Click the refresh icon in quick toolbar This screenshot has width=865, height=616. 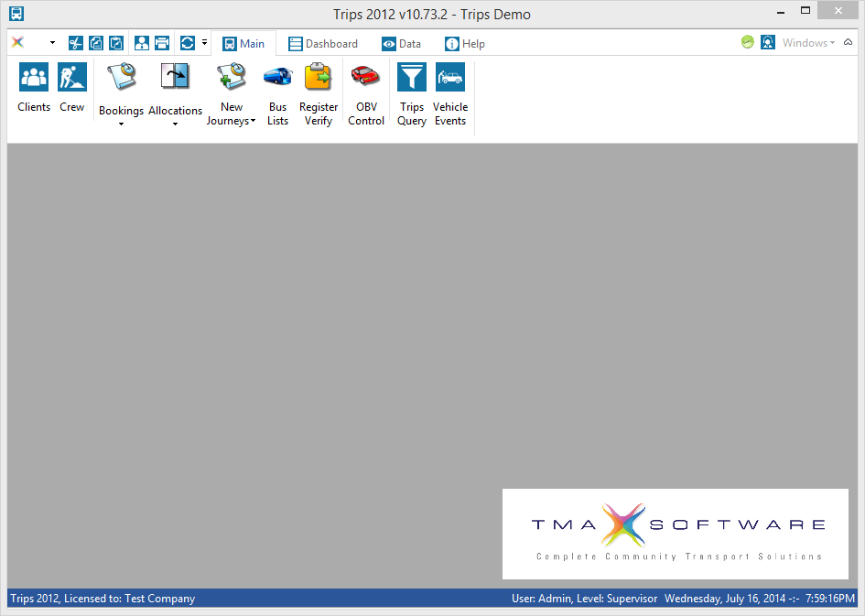pyautogui.click(x=188, y=43)
